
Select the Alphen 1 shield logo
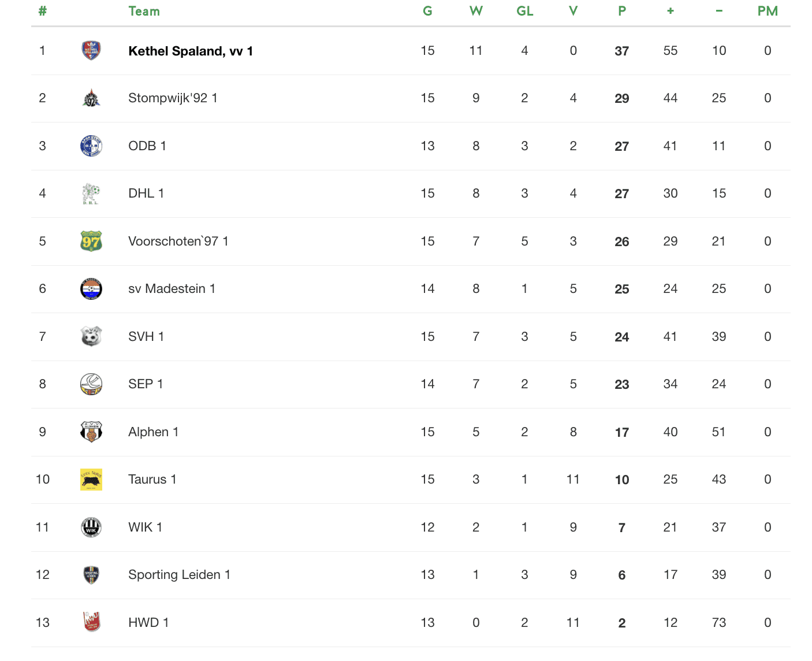pyautogui.click(x=91, y=432)
